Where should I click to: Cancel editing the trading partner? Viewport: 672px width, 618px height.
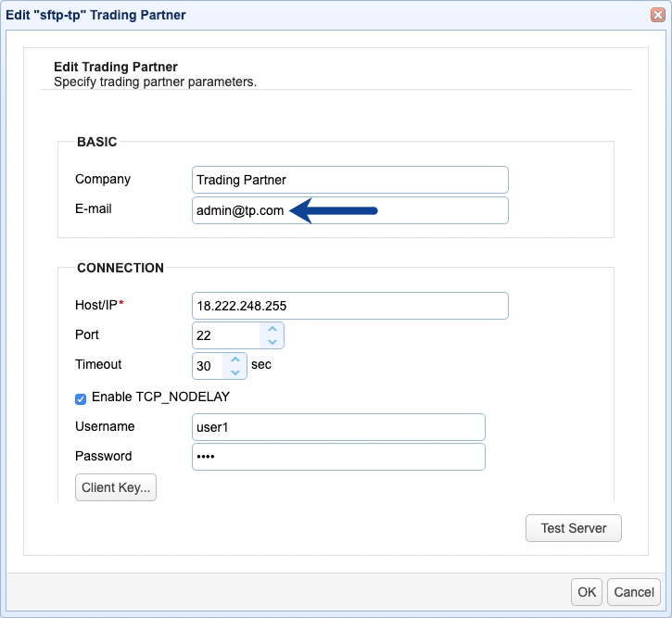[634, 592]
